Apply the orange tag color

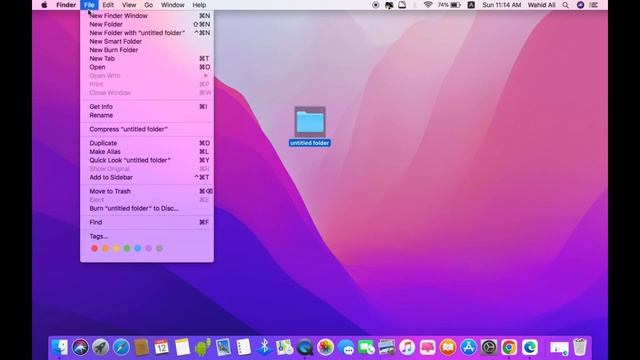pos(105,248)
